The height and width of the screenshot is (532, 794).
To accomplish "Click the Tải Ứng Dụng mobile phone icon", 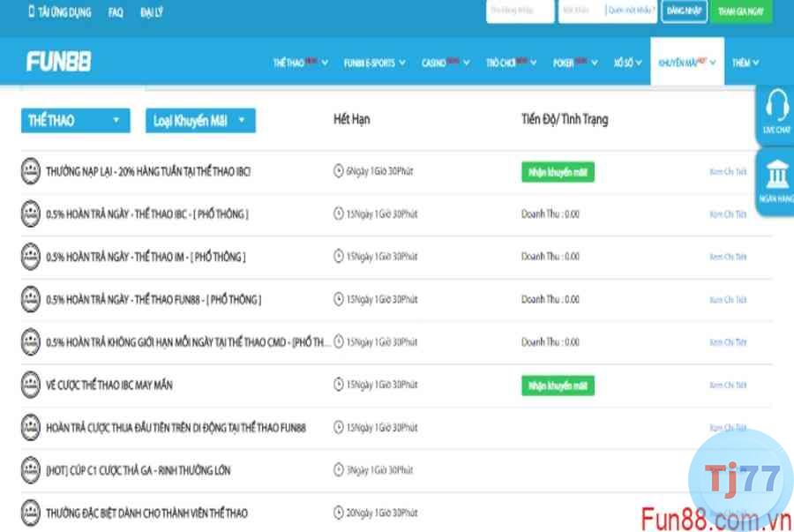I will pos(32,12).
